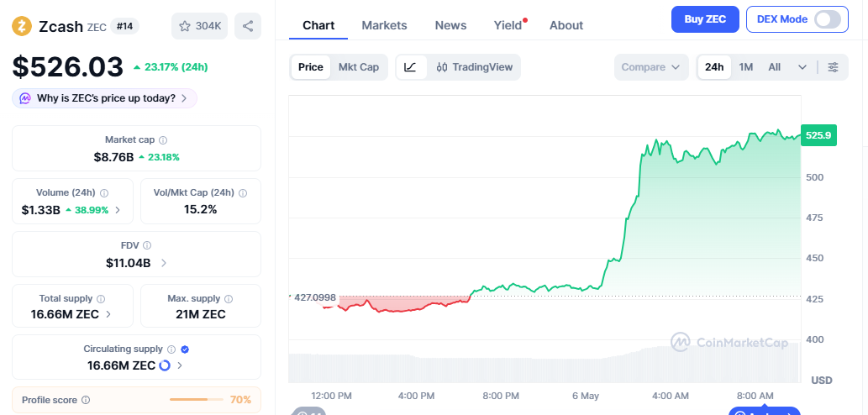This screenshot has height=415, width=868.
Task: Add Zcash to watchlist via star
Action: [x=199, y=26]
